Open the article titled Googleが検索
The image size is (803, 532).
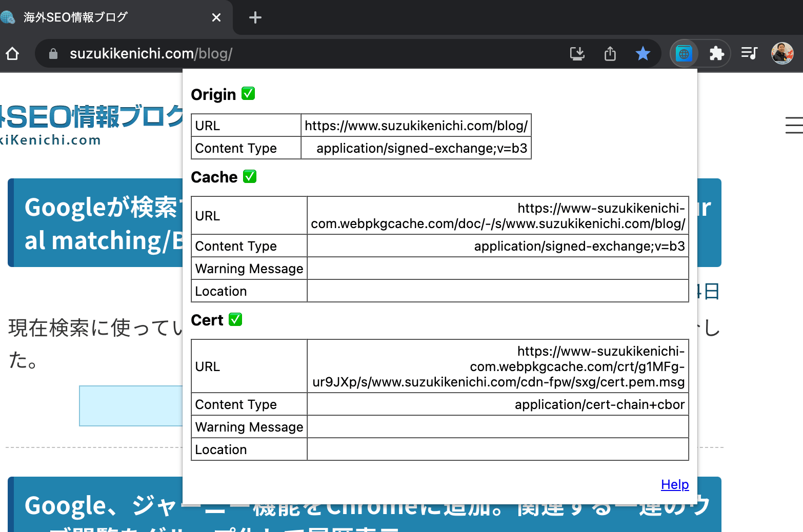point(103,223)
